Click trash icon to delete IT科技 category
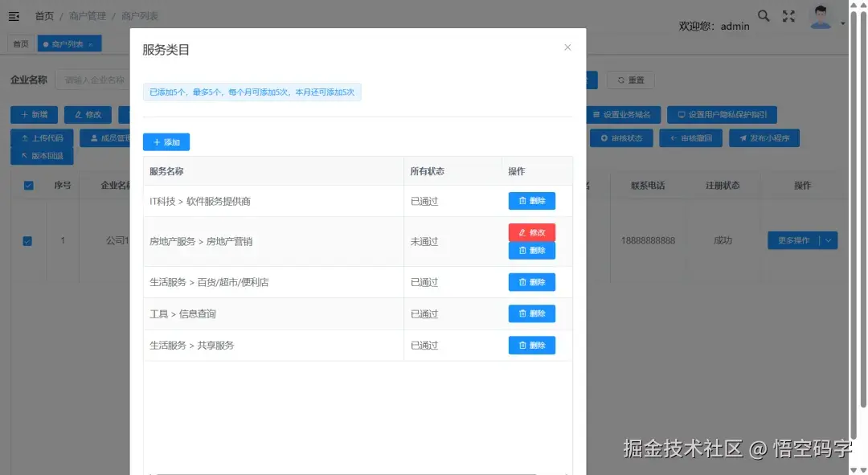Image resolution: width=868 pixels, height=475 pixels. (522, 201)
